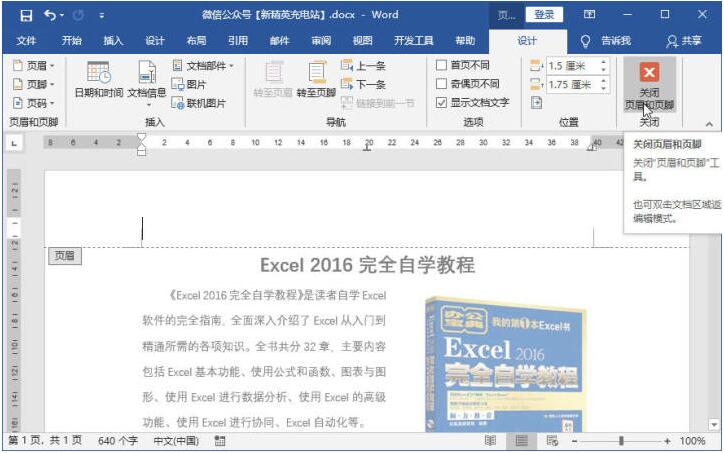This screenshot has width=724, height=453.
Task: Insert a 图片 picture
Action: [189, 85]
